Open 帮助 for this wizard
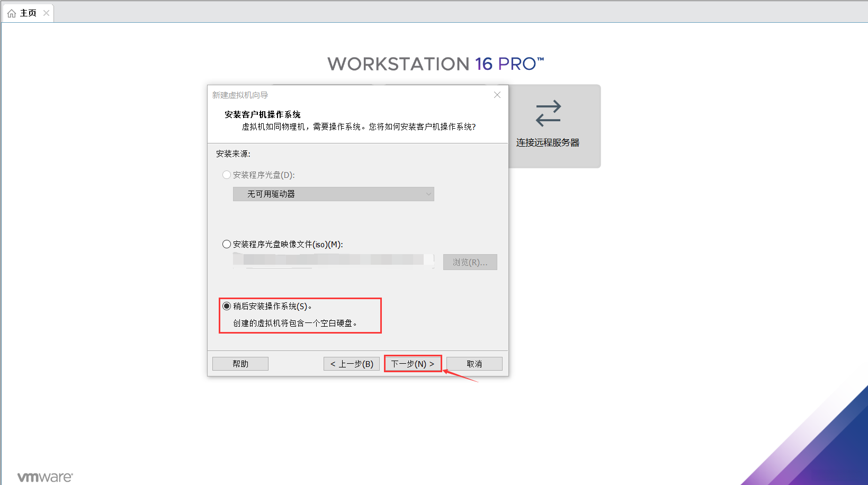 pos(240,363)
